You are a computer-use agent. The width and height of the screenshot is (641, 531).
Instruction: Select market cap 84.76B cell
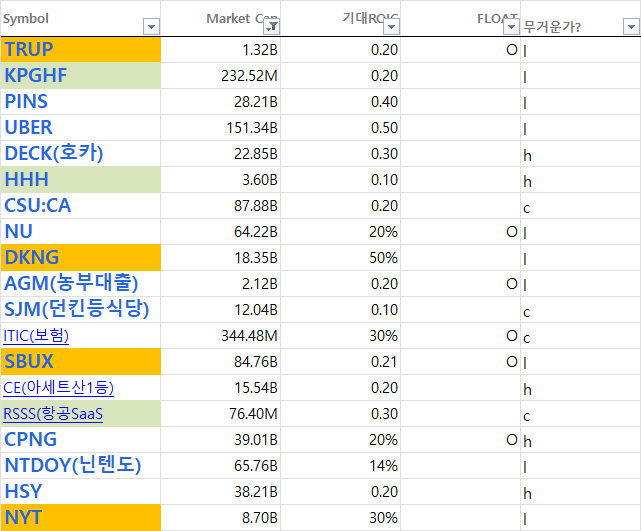[221, 362]
